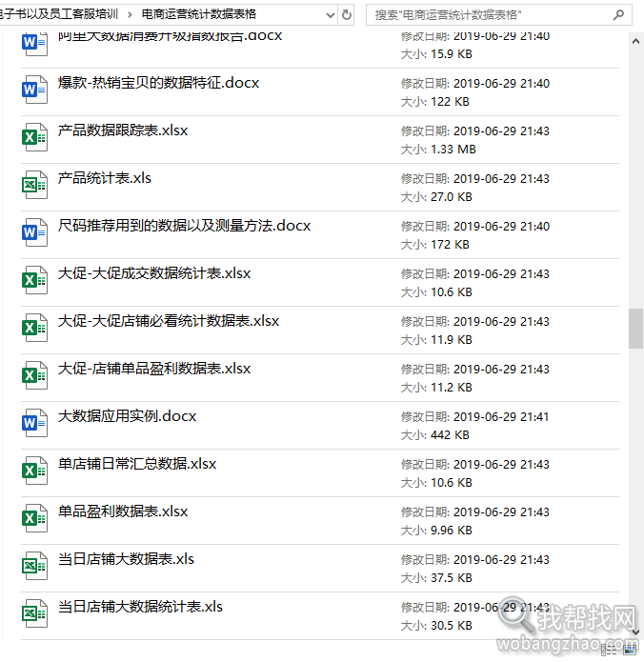Screen dimensions: 644x662
Task: Click the scroll up arrow
Action: tap(635, 41)
